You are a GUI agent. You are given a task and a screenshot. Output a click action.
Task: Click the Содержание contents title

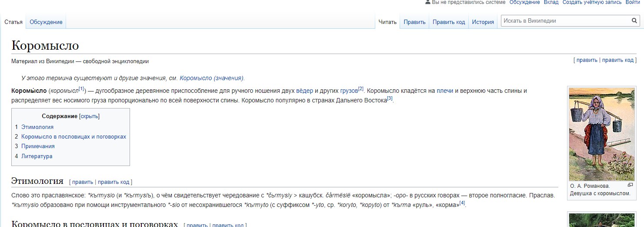[x=60, y=116]
